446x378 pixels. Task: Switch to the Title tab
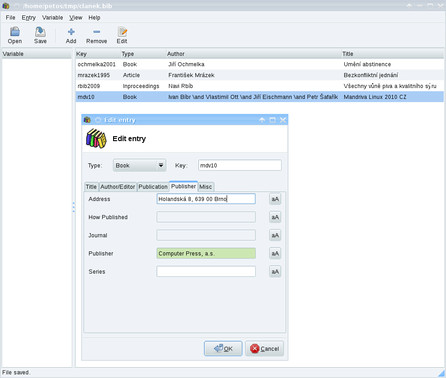click(91, 187)
